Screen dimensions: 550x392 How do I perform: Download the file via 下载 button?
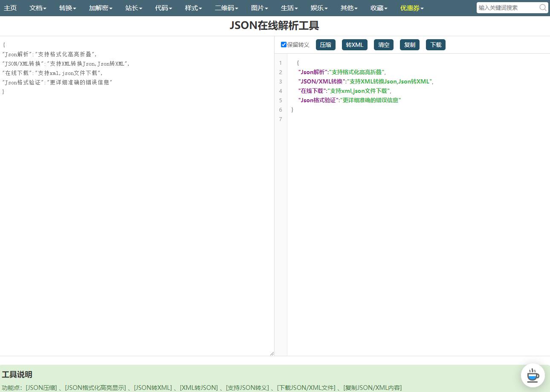point(435,45)
